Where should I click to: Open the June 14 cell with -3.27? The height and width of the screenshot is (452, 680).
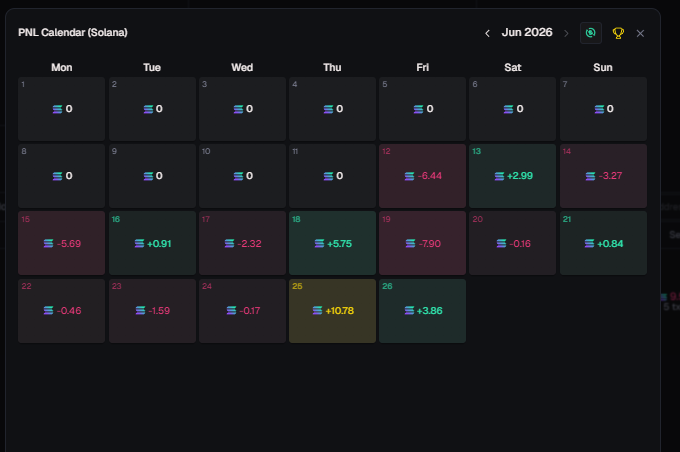603,176
